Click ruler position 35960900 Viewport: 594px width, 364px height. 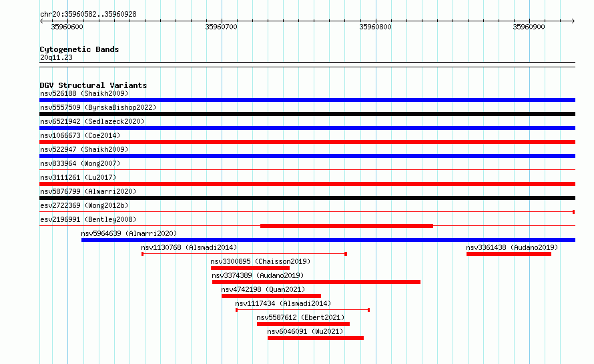(529, 27)
